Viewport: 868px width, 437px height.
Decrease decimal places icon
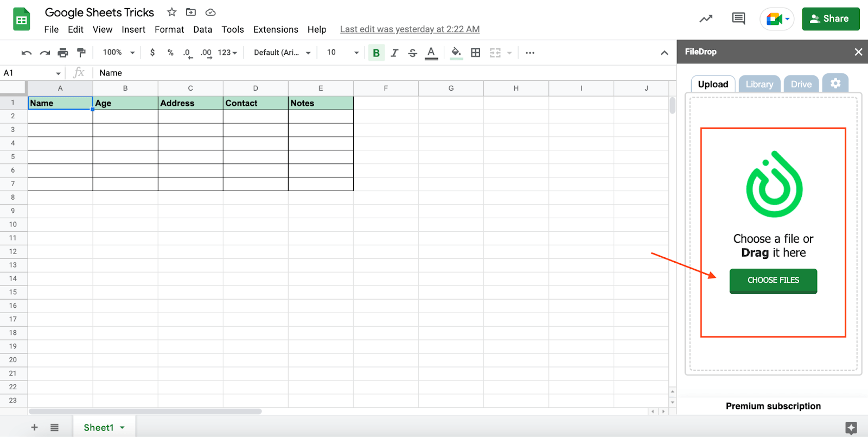pos(188,53)
